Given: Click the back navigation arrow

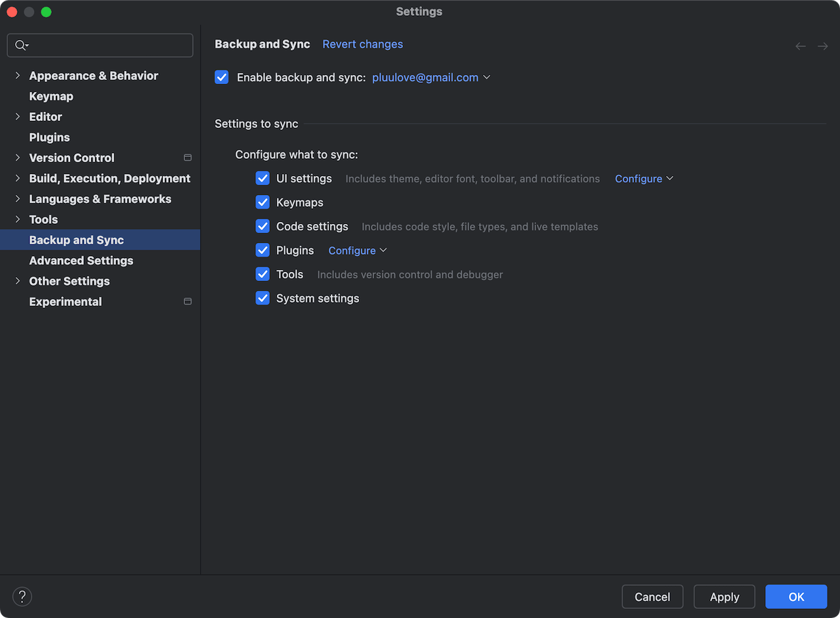Looking at the screenshot, I should pyautogui.click(x=801, y=46).
